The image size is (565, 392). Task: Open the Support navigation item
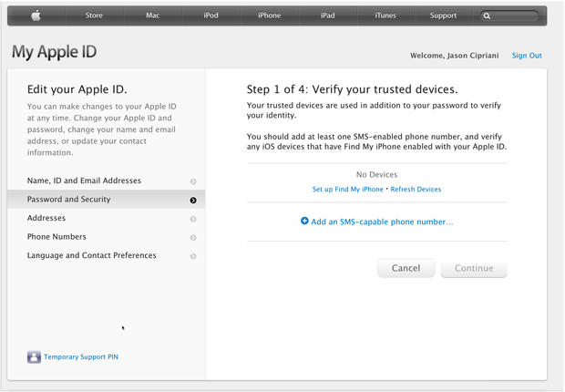(x=443, y=15)
